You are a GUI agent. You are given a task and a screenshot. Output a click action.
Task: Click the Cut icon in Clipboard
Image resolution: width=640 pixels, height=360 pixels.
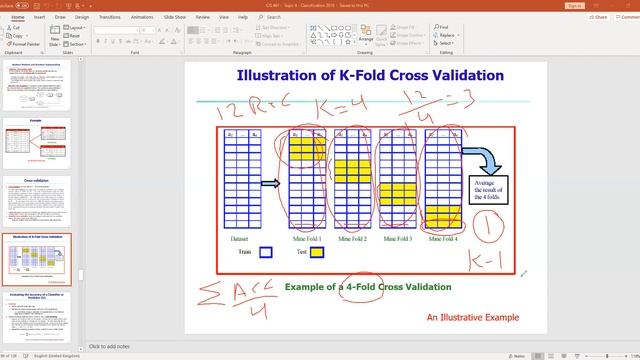pyautogui.click(x=9, y=27)
